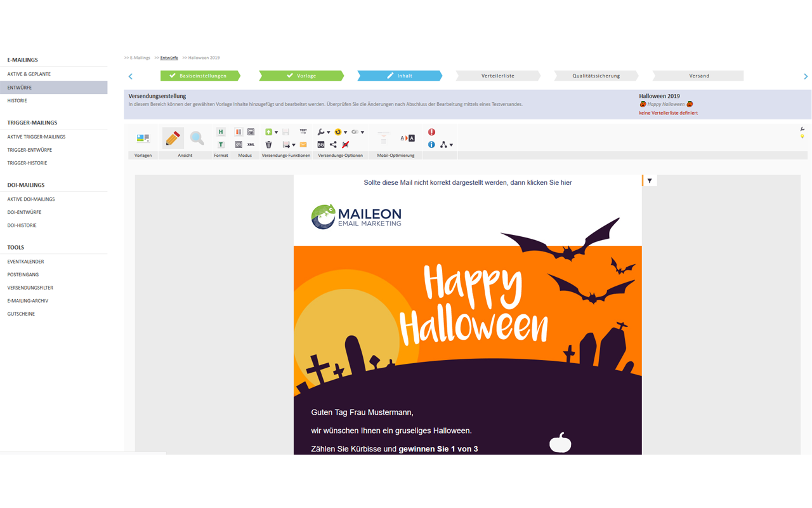Screen dimensions: 812x508
Task: Select the top-right grid mode icon
Action: click(x=251, y=132)
